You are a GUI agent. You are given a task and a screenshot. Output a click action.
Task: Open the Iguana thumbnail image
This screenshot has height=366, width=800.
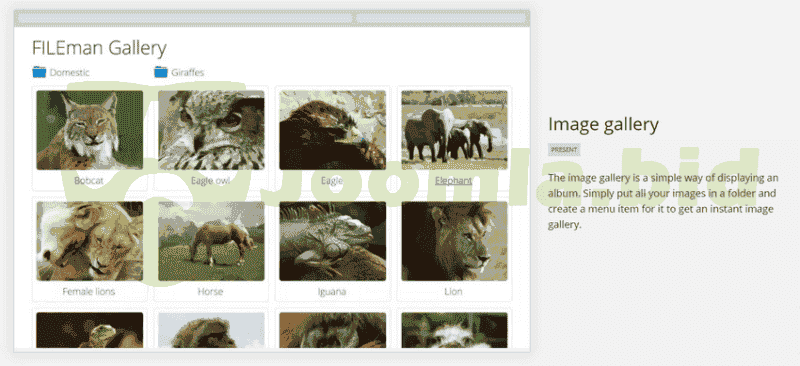coord(333,241)
